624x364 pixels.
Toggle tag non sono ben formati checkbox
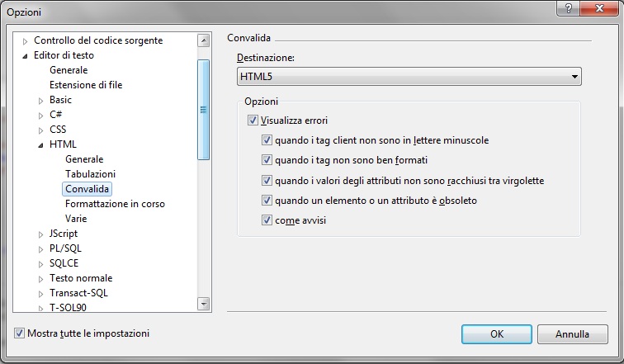click(267, 160)
